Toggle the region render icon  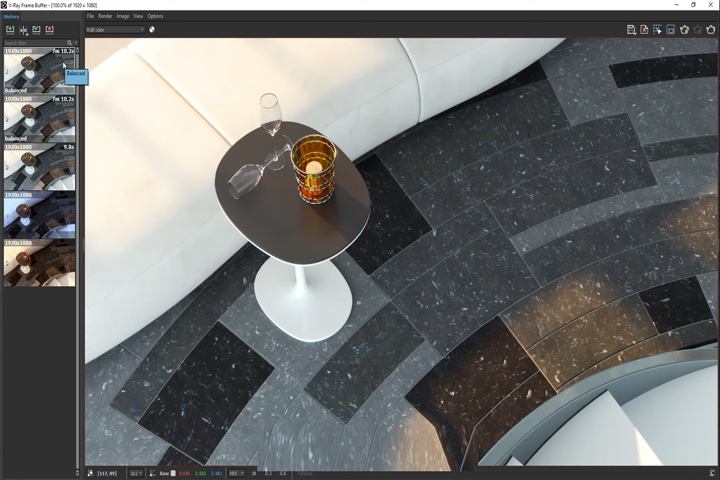click(671, 30)
